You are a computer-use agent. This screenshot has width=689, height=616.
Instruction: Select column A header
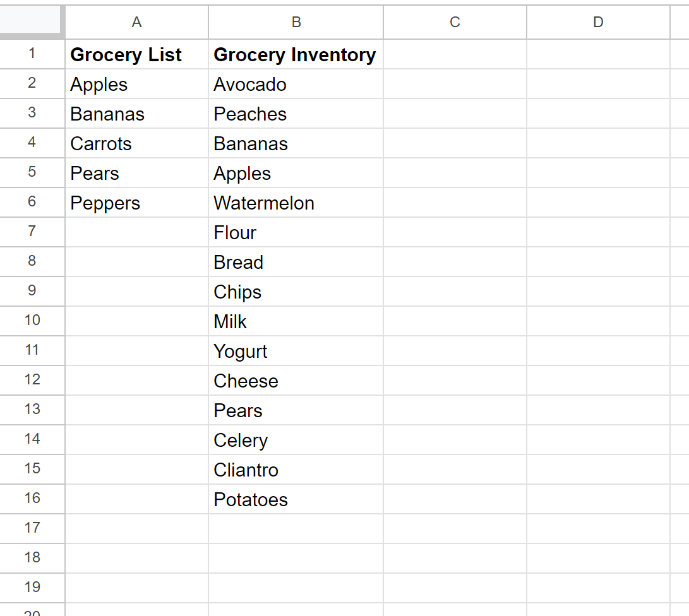point(136,23)
